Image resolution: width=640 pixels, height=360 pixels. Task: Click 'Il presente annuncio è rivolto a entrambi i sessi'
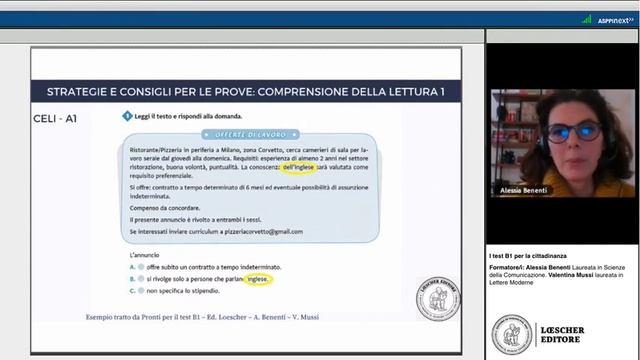[x=196, y=220]
